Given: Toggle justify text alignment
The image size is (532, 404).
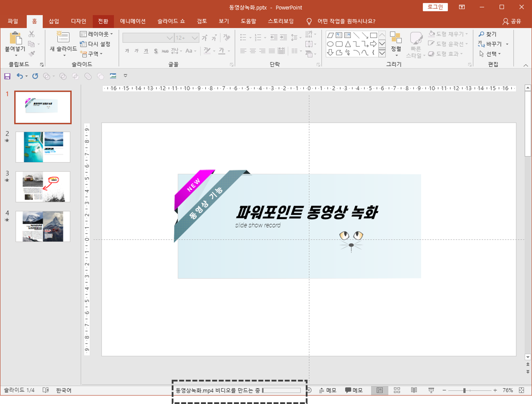Looking at the screenshot, I should (x=272, y=51).
